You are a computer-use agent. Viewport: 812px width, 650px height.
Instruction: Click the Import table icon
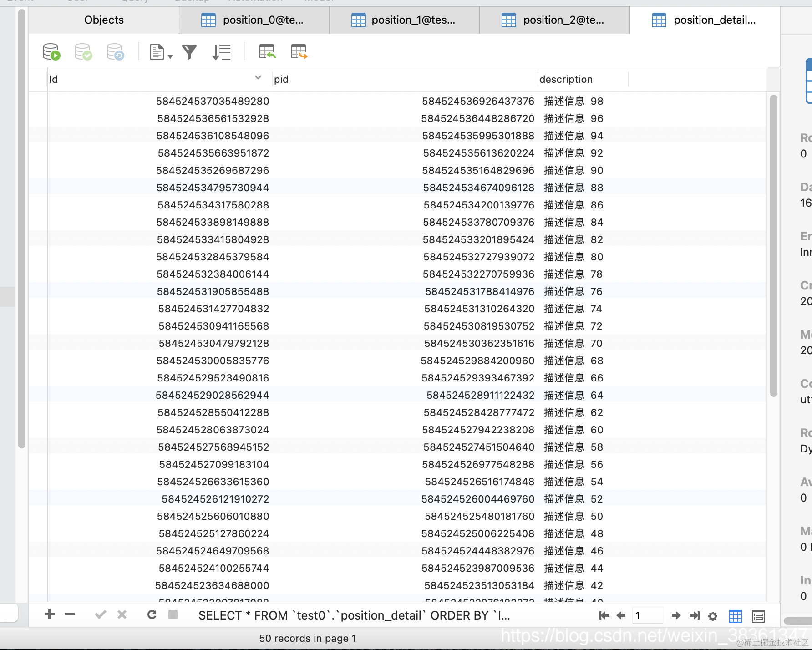coord(267,51)
